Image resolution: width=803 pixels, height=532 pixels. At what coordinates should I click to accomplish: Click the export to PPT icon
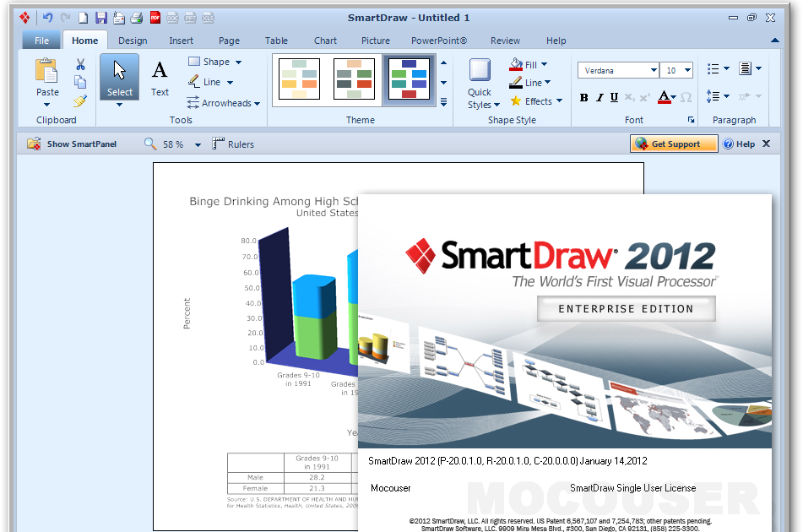point(191,18)
